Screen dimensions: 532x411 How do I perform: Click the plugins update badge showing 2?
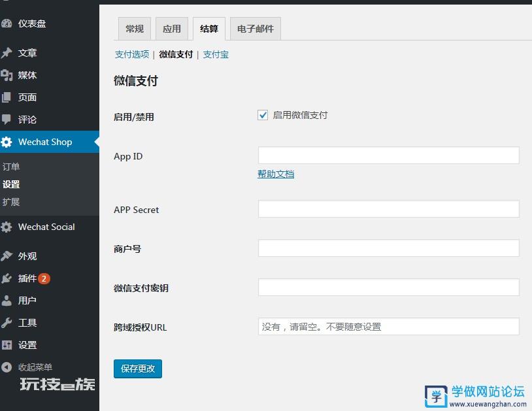click(x=44, y=279)
